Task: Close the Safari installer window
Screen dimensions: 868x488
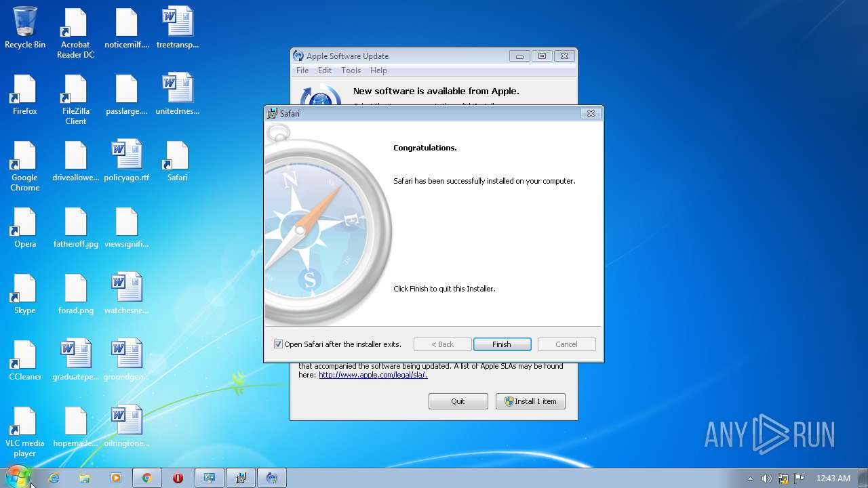Action: [x=591, y=114]
